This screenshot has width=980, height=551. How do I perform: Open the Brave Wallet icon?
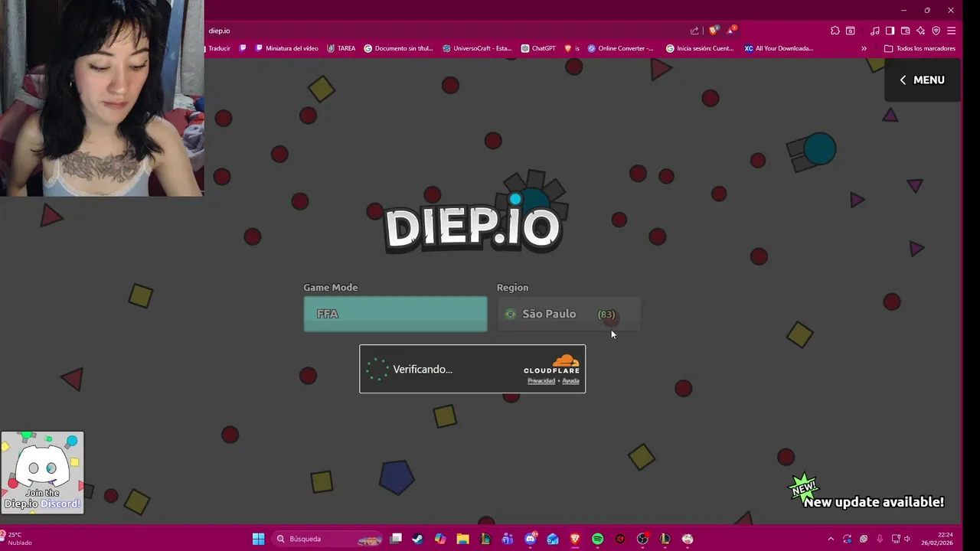click(905, 31)
